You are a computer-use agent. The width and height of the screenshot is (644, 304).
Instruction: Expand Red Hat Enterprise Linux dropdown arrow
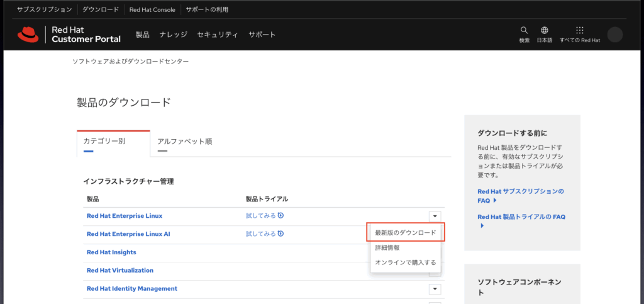coord(434,216)
